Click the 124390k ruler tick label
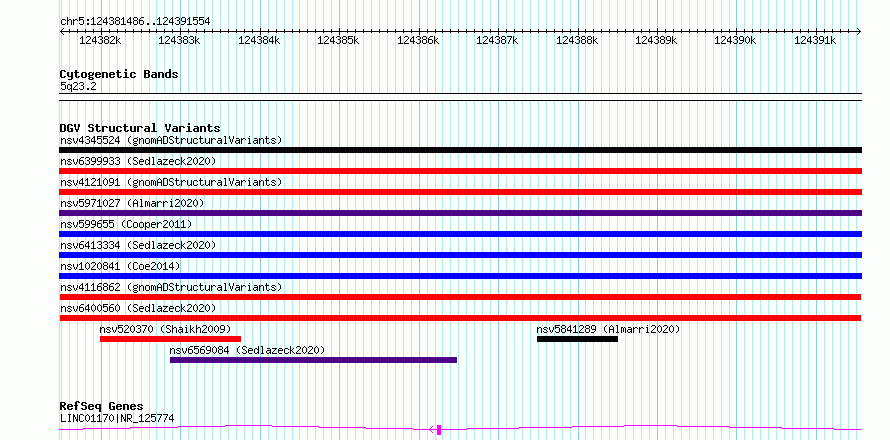Screen dimensions: 890x440 [x=735, y=41]
